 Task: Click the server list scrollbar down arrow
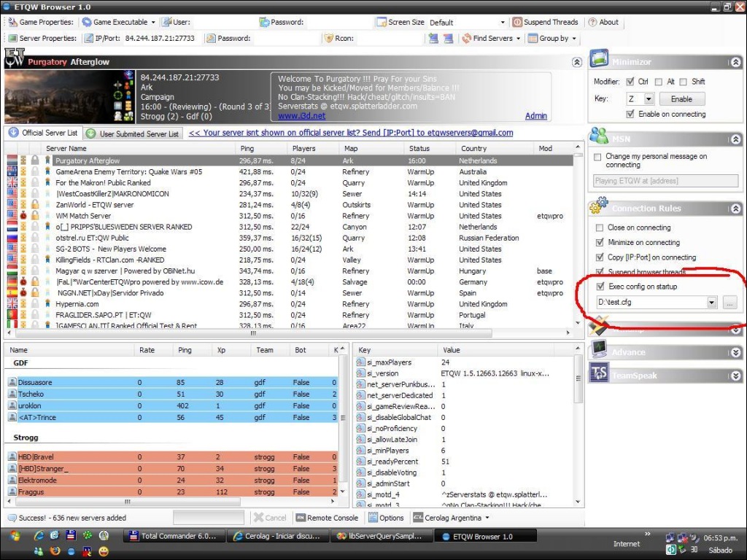click(578, 322)
